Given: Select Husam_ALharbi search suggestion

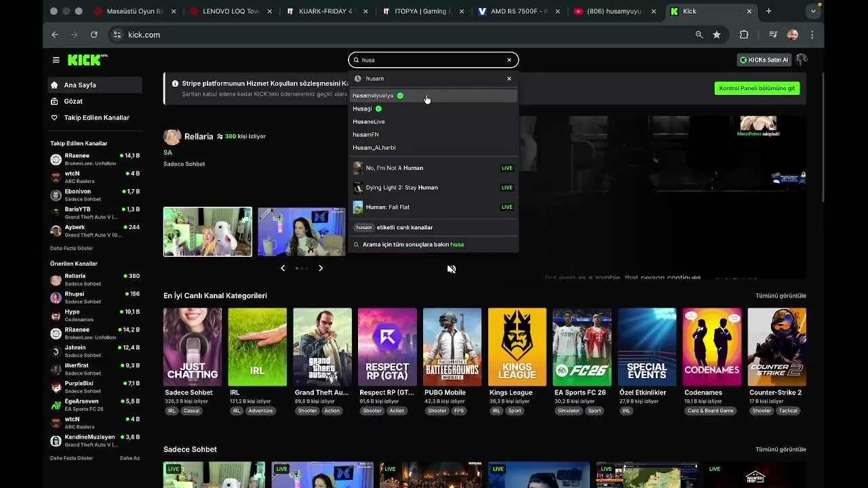Looking at the screenshot, I should click(433, 147).
